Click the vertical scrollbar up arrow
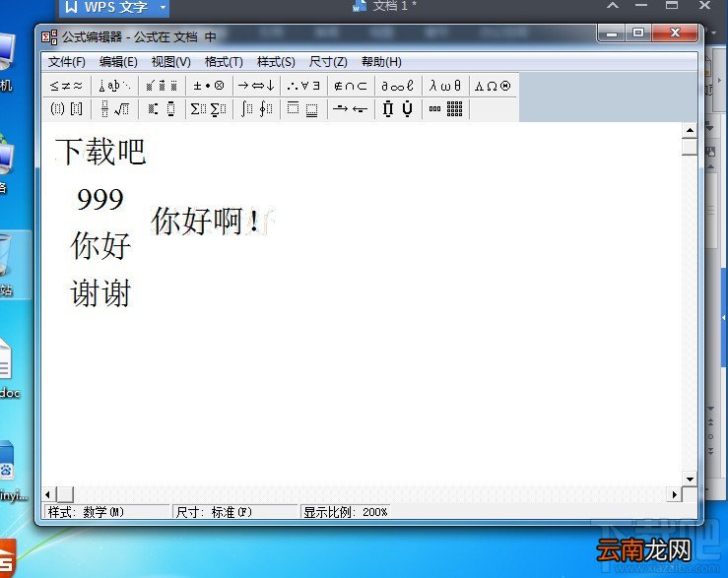 690,130
